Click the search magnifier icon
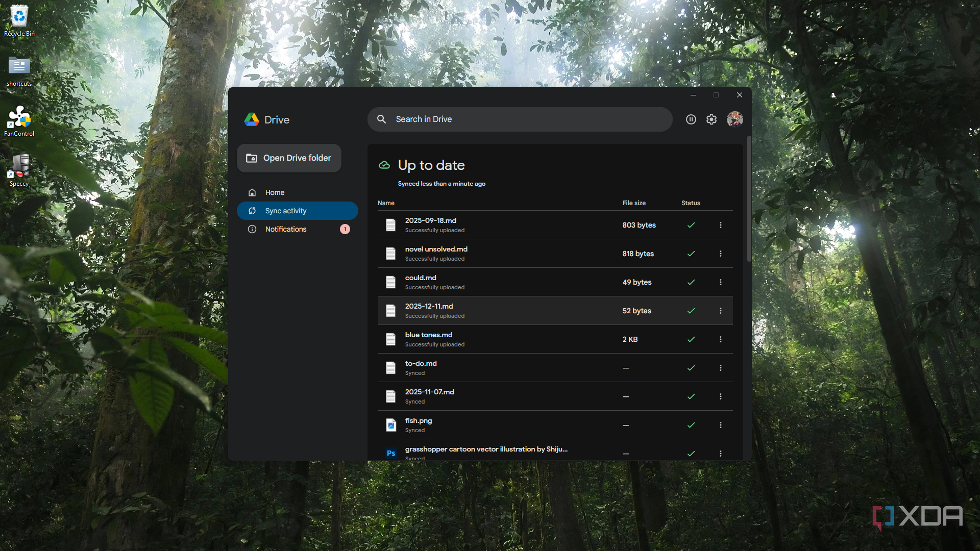Viewport: 980px width, 551px height. [x=381, y=119]
